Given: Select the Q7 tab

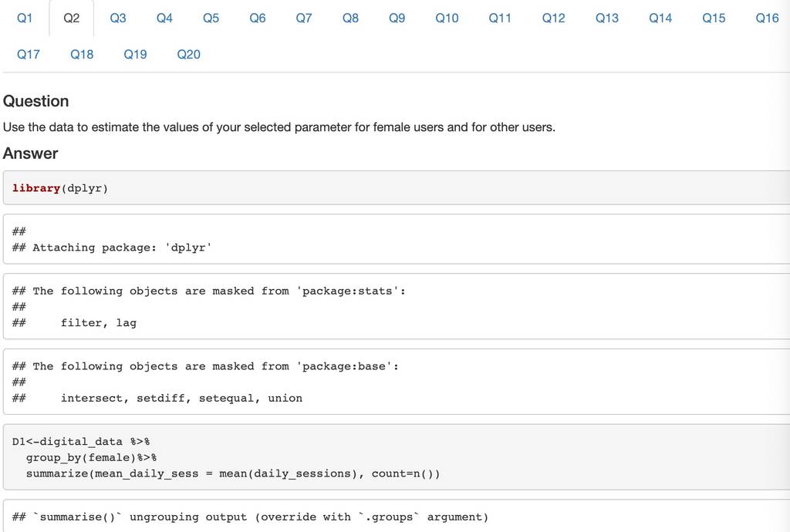Looking at the screenshot, I should coord(304,19).
